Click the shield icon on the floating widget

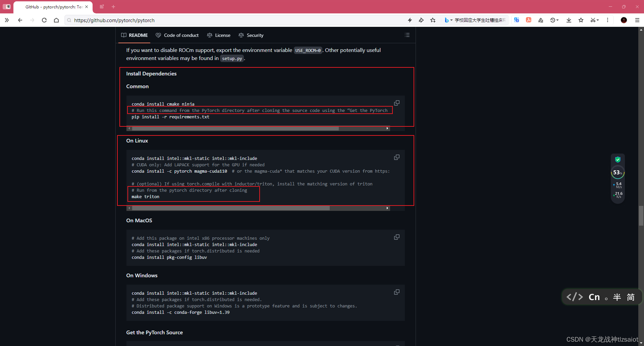[x=618, y=160]
